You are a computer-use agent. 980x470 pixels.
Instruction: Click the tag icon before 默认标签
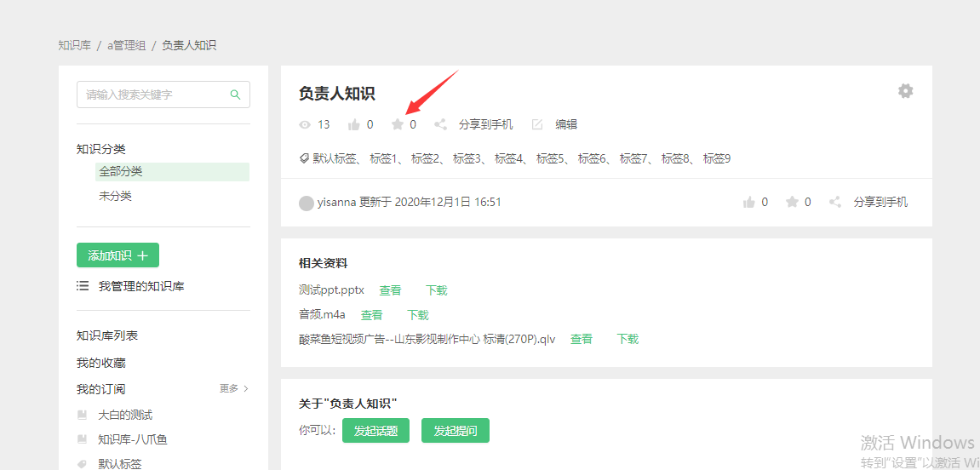click(x=305, y=158)
